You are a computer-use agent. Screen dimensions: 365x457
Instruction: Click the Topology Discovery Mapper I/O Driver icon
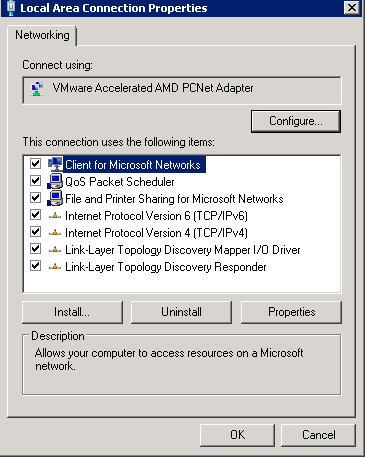click(55, 250)
